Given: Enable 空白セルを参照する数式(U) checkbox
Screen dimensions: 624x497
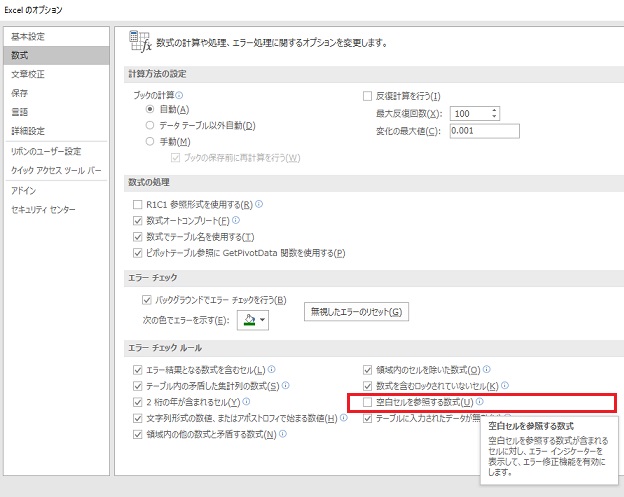Looking at the screenshot, I should click(x=367, y=402).
